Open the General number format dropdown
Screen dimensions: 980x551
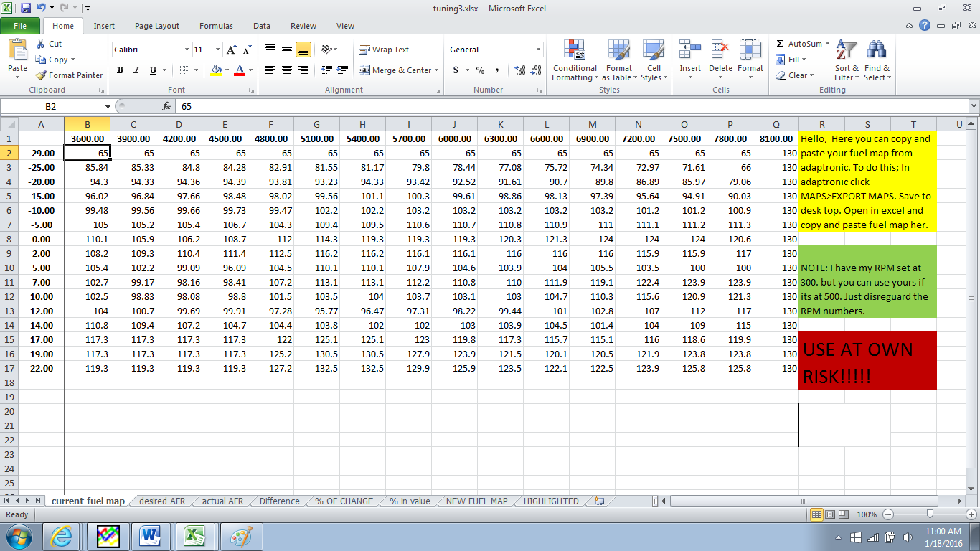(538, 50)
